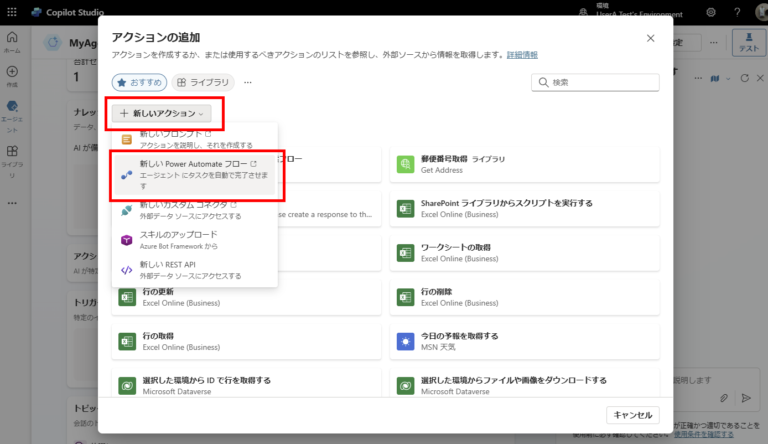The image size is (768, 444).
Task: Click the 新しいカスタム コネクタ option
Action: click(190, 210)
